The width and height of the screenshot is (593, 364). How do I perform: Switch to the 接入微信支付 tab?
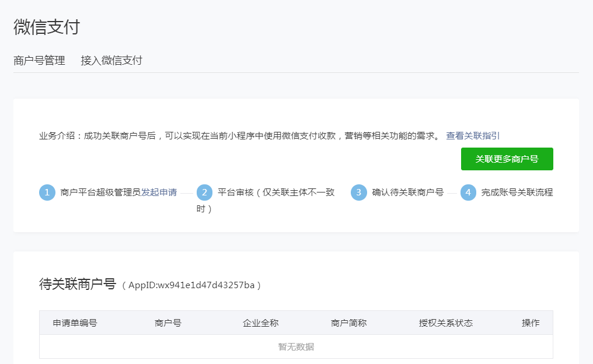click(111, 61)
